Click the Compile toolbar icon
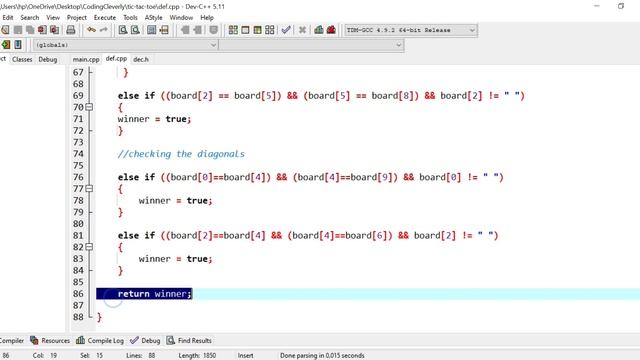The image size is (640, 360). [233, 30]
